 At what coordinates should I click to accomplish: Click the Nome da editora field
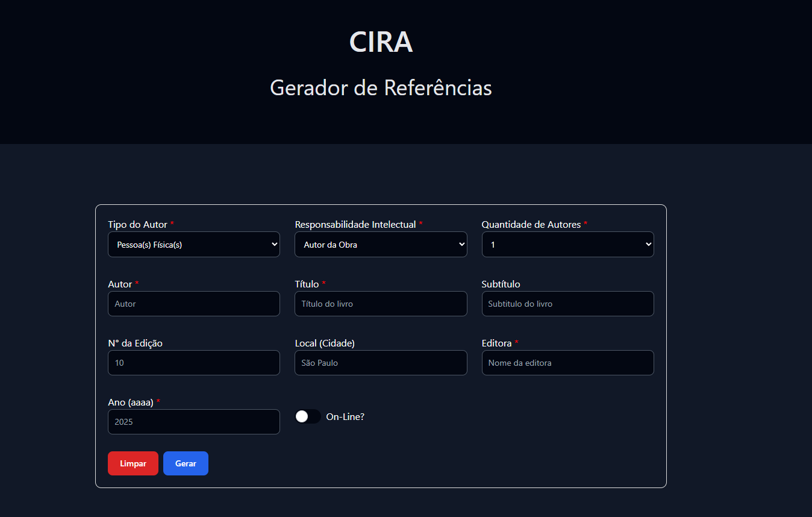click(x=567, y=363)
